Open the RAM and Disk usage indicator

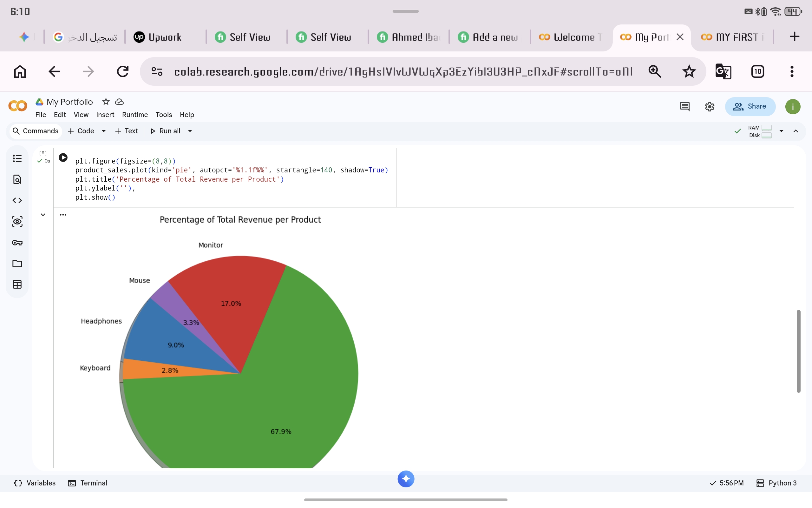(760, 131)
